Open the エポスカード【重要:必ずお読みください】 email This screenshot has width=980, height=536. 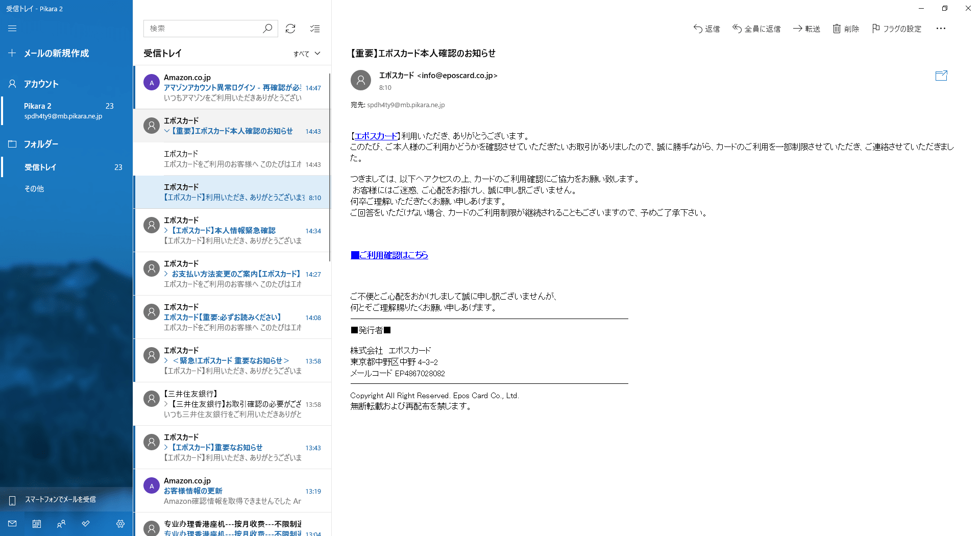(232, 317)
